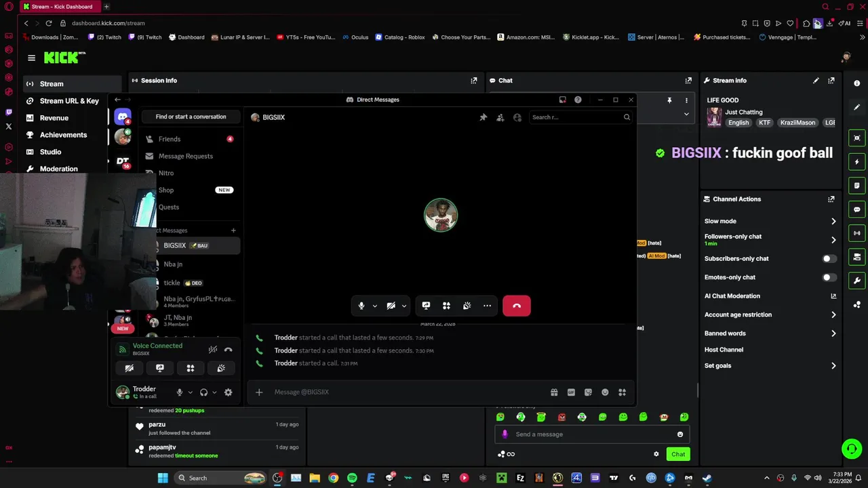Open Message Requests in Discord
This screenshot has width=868, height=488.
click(189, 156)
